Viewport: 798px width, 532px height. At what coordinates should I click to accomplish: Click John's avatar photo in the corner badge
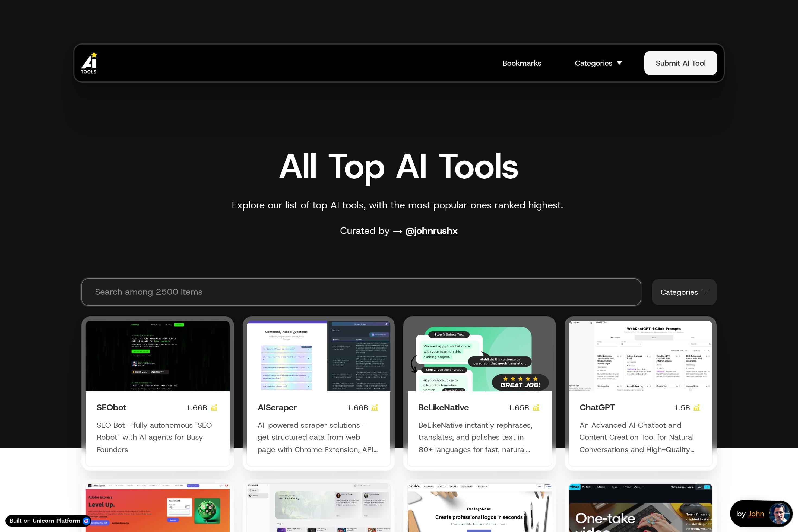tap(779, 513)
